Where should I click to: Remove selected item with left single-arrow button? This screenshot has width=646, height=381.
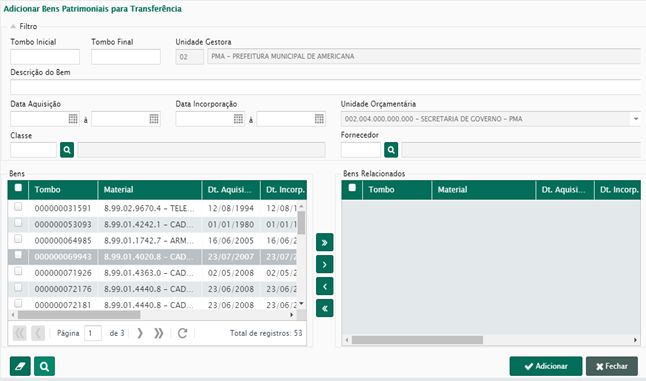[325, 286]
